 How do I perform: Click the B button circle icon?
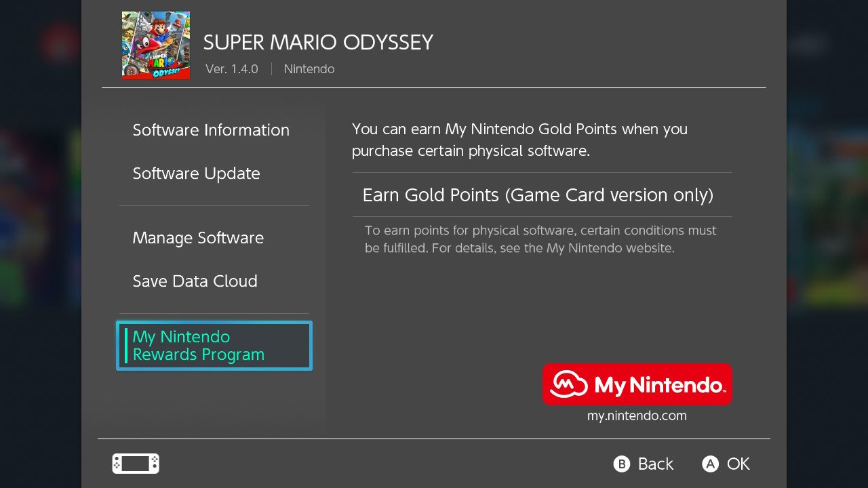pyautogui.click(x=621, y=464)
